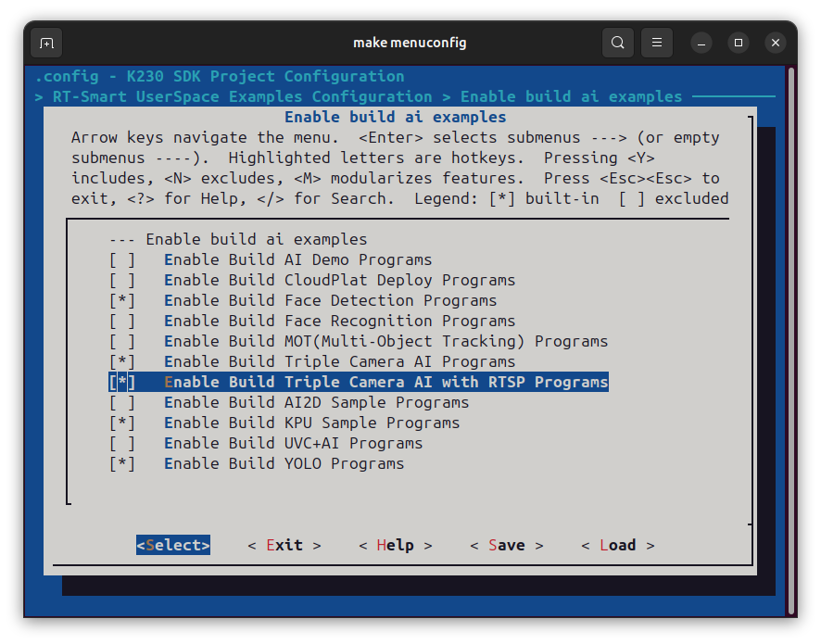The image size is (821, 644).
Task: Maximize the make menuconfig window
Action: 739,43
